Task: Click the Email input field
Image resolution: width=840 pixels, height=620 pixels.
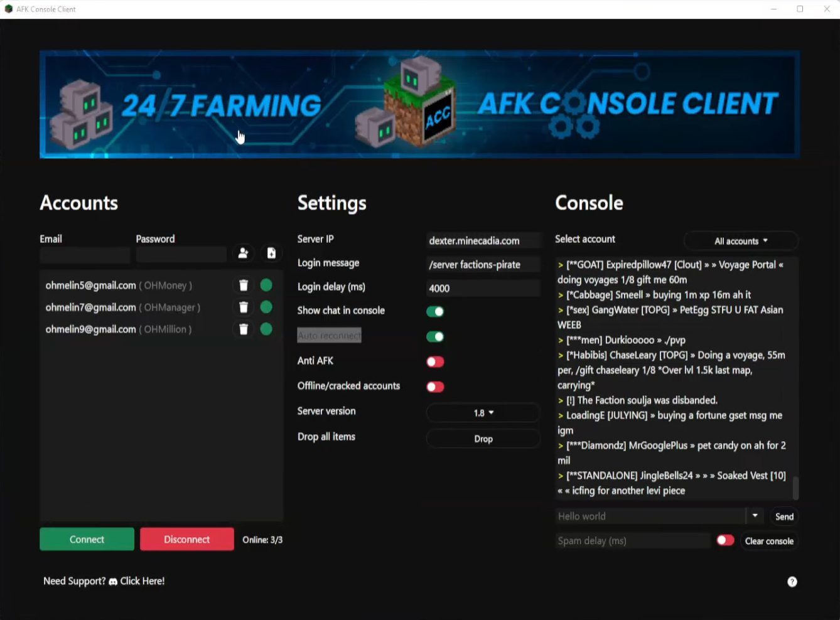Action: (85, 255)
